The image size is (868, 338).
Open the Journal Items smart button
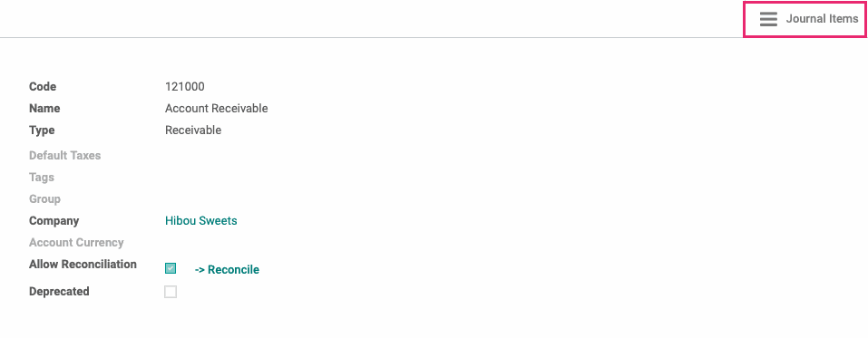pos(805,19)
